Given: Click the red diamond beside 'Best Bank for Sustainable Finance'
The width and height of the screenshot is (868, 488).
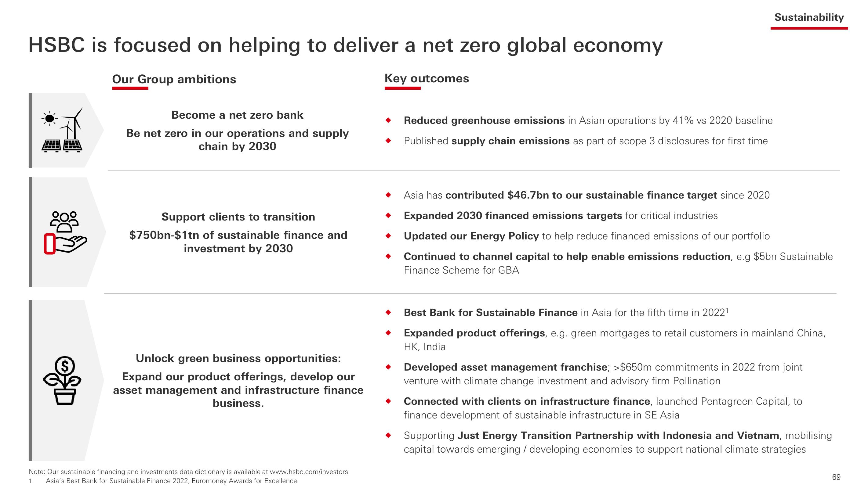Looking at the screenshot, I should pos(388,312).
